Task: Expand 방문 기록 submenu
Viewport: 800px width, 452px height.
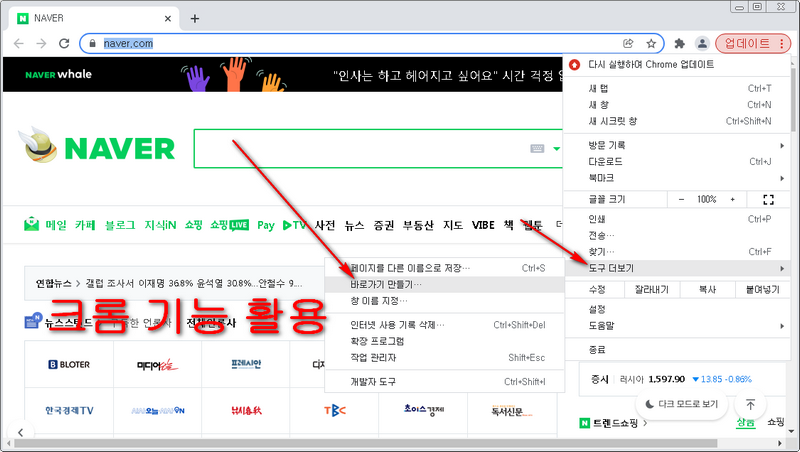Action: 677,145
